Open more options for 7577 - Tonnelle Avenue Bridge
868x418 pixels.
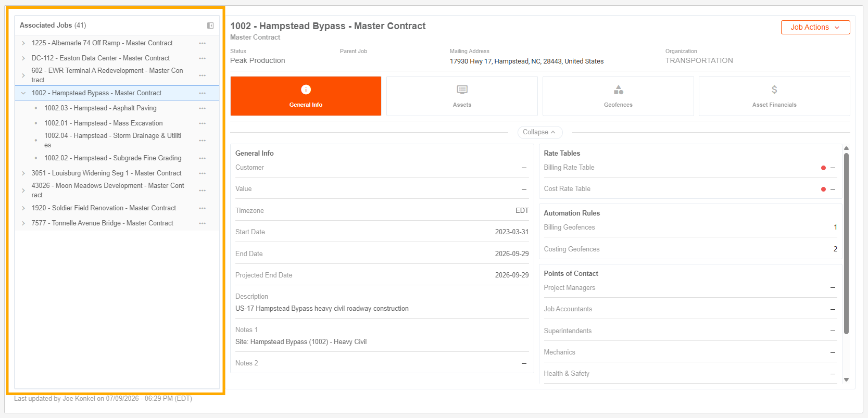202,223
